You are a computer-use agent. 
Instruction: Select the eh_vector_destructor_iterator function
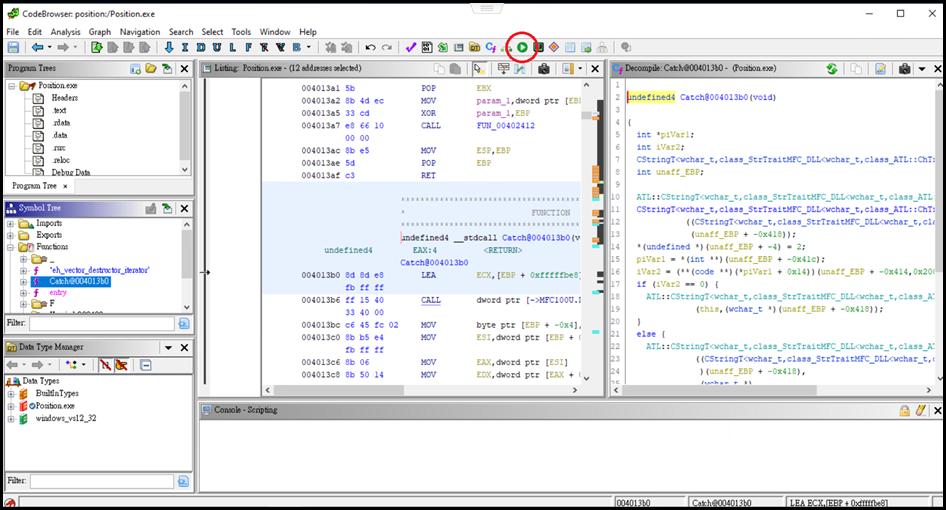point(100,270)
